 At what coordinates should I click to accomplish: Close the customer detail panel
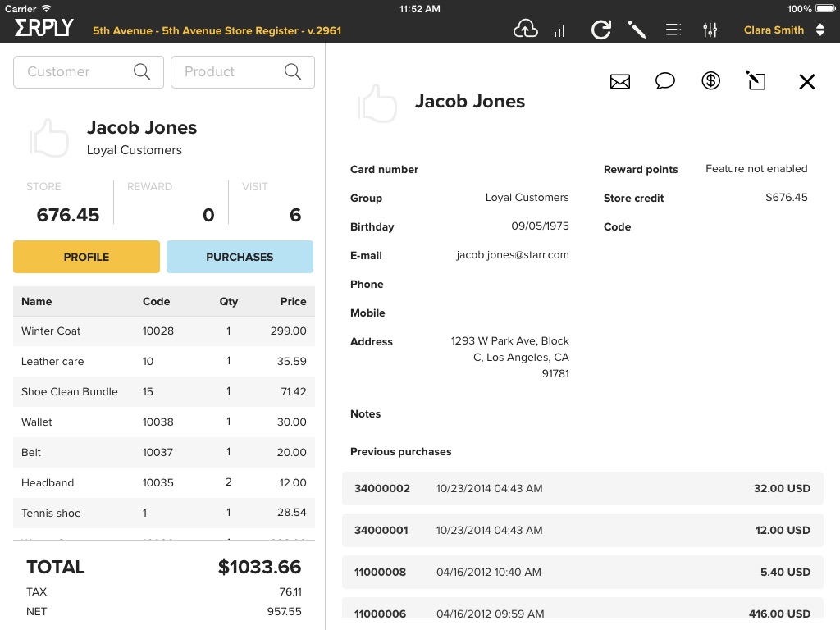pos(807,81)
